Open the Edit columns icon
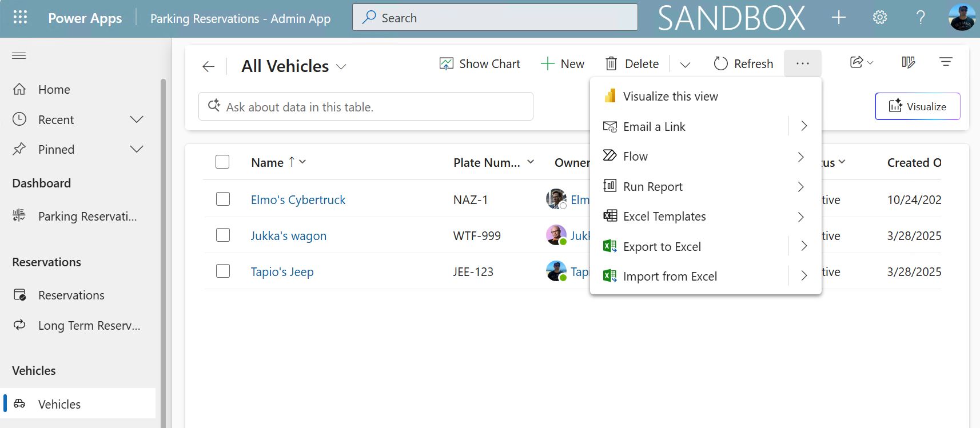980x428 pixels. [x=909, y=62]
